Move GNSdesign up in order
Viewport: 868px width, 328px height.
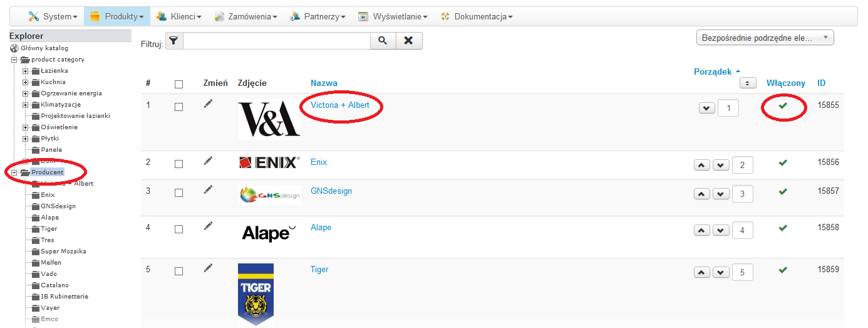pos(702,194)
